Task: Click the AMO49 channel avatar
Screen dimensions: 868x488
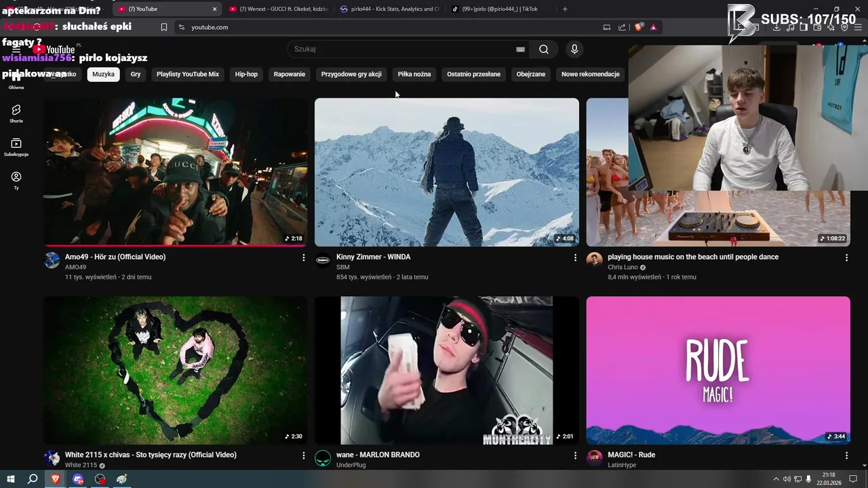Action: 52,260
